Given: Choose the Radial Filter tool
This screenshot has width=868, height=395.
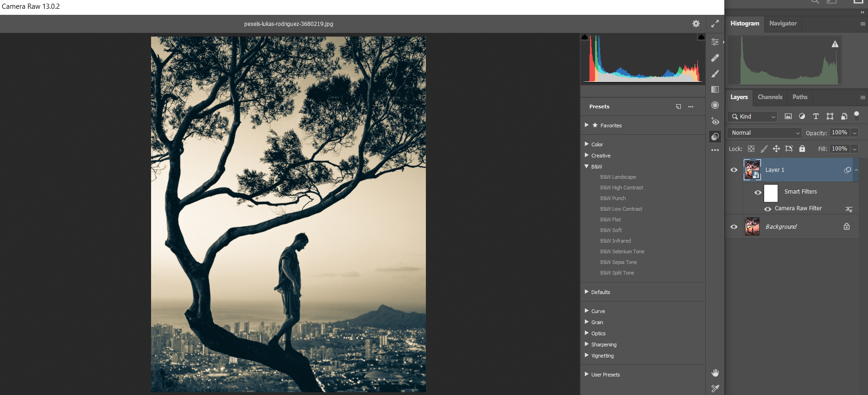Looking at the screenshot, I should click(715, 105).
